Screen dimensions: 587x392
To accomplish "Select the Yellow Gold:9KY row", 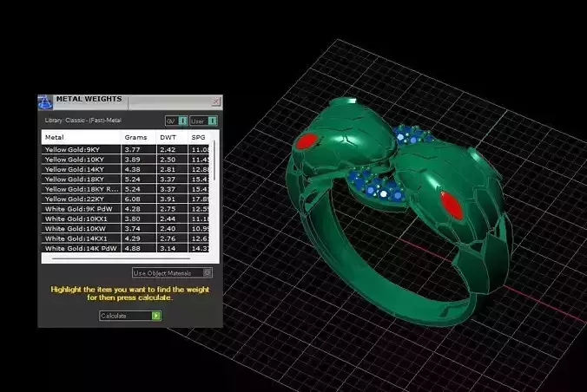I will (125, 149).
